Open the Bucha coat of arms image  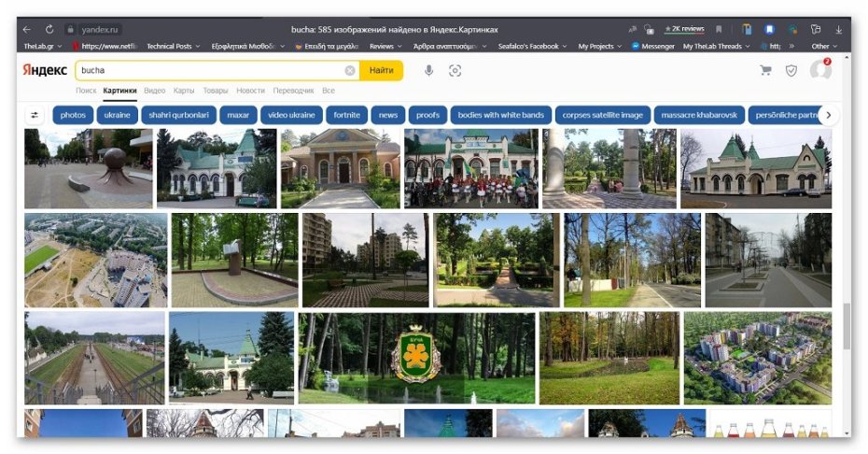417,358
